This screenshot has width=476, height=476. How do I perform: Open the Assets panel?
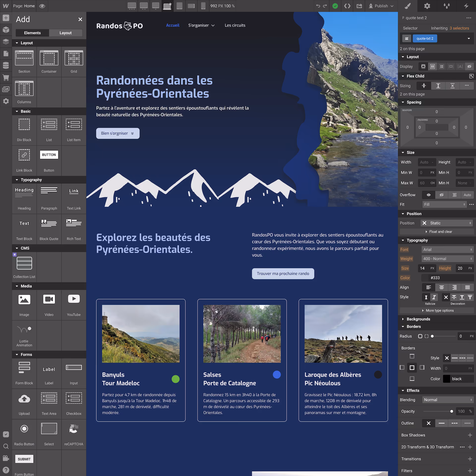click(x=6, y=89)
